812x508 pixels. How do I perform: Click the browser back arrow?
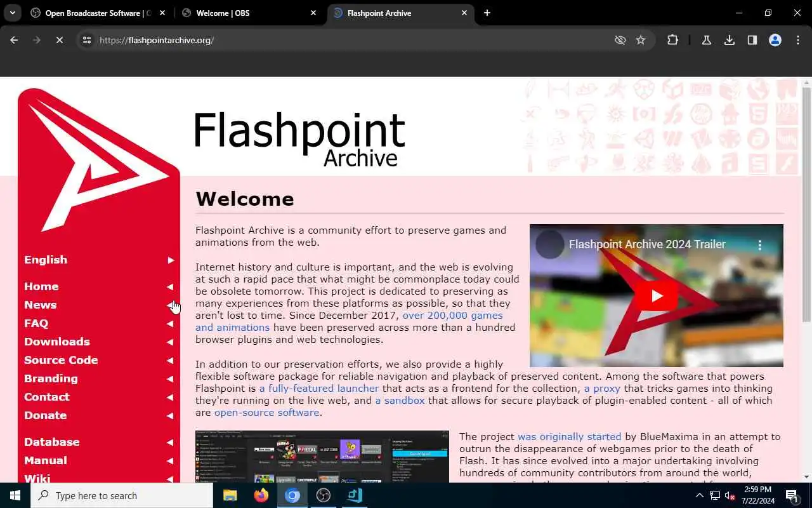click(x=14, y=40)
